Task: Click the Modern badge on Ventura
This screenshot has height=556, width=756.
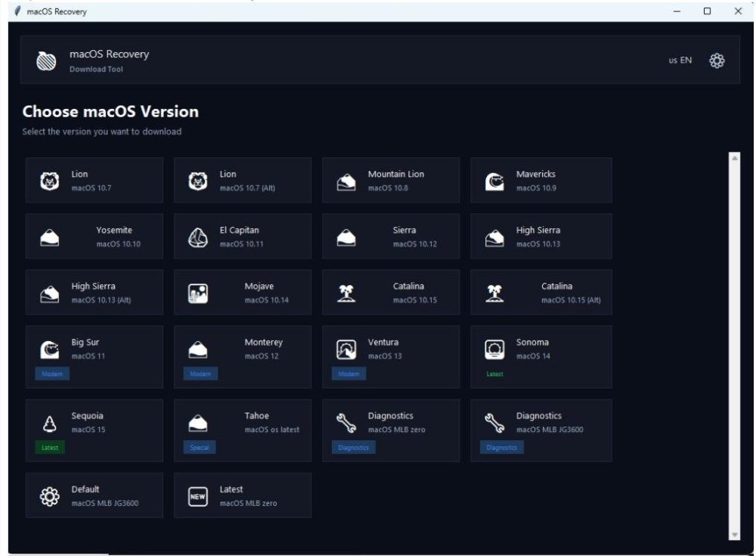Action: click(x=349, y=374)
